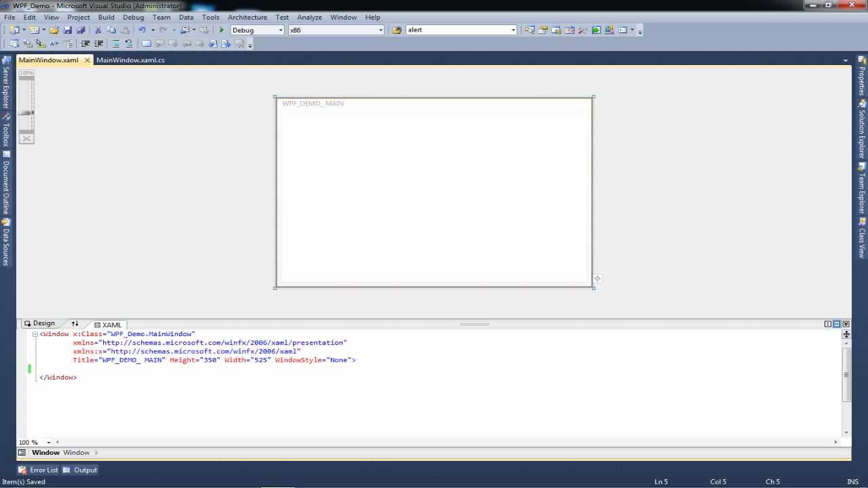868x488 pixels.
Task: Switch to MainWindow.xaml.cs tab
Action: (130, 60)
